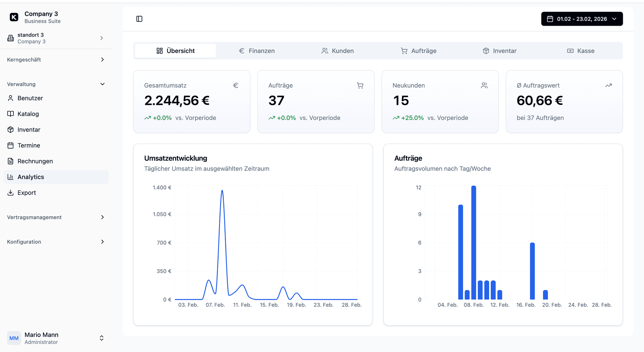Collapse the Verwaltung section
This screenshot has width=644, height=352.
[x=102, y=84]
